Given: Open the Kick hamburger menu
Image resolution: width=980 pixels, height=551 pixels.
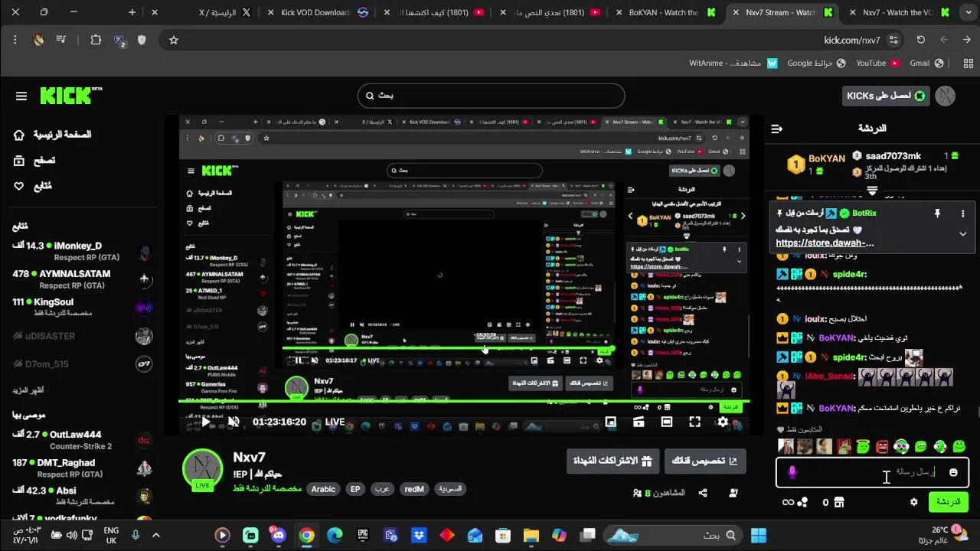Looking at the screenshot, I should (21, 96).
